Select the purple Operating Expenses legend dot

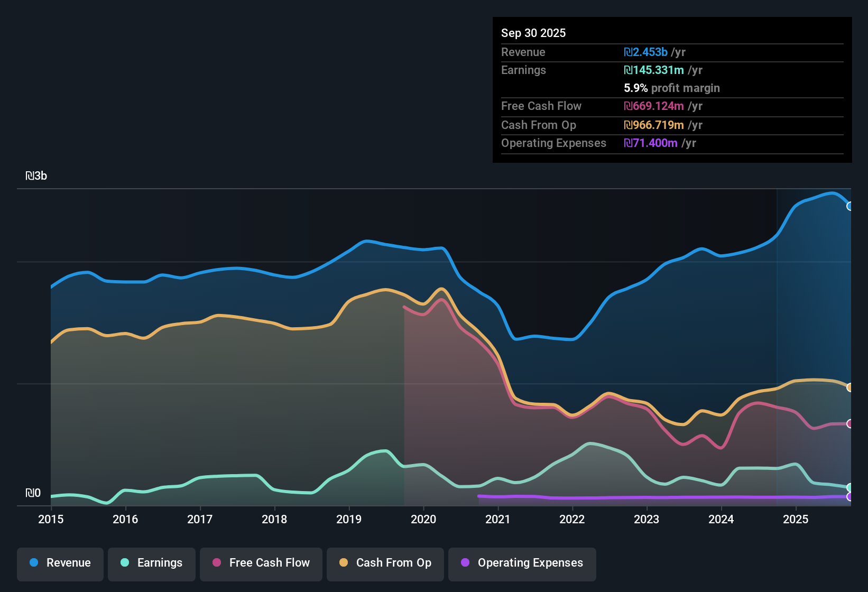point(465,563)
